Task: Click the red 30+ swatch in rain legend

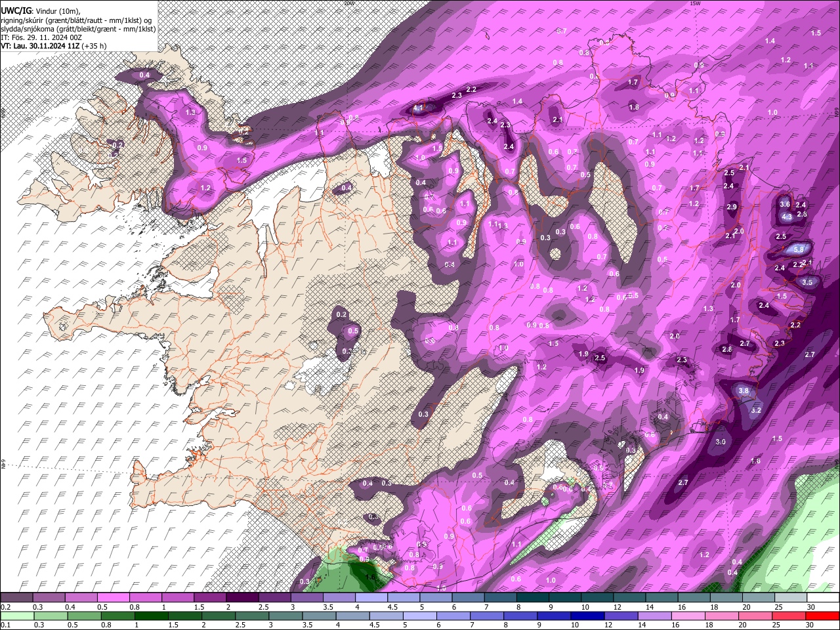Action: pos(822,616)
